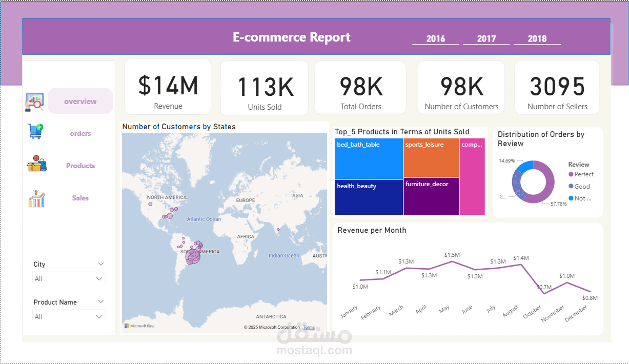This screenshot has width=629, height=364.
Task: Select the product box icon beside Products
Action: pyautogui.click(x=36, y=164)
